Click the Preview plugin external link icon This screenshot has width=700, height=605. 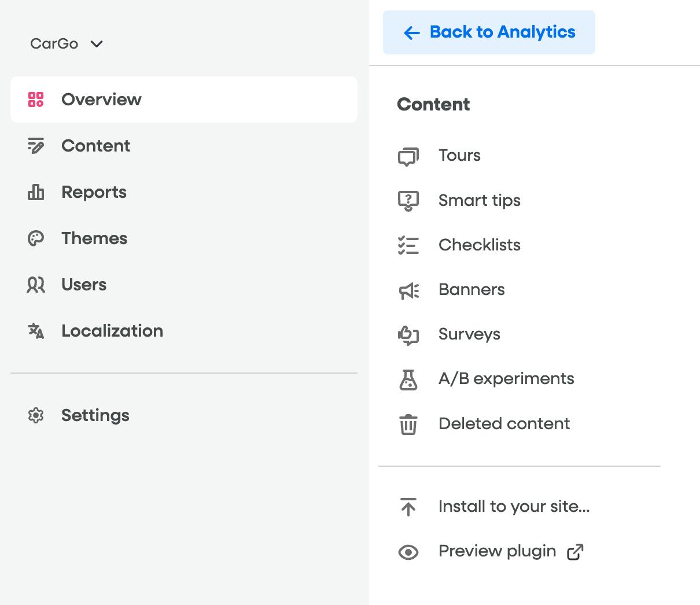point(575,552)
